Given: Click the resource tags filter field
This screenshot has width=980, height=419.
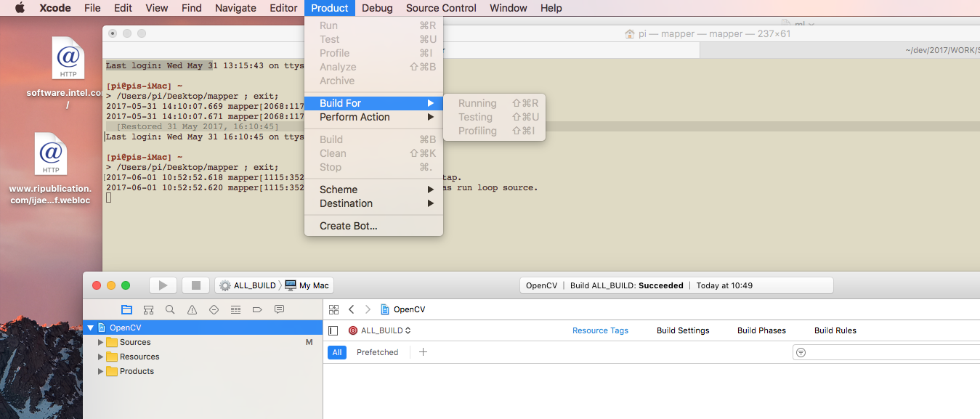Looking at the screenshot, I should [x=886, y=352].
